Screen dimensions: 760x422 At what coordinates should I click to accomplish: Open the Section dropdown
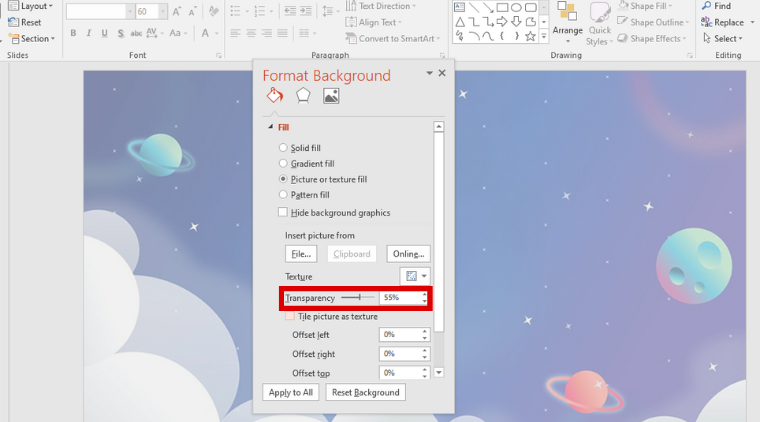tap(32, 38)
